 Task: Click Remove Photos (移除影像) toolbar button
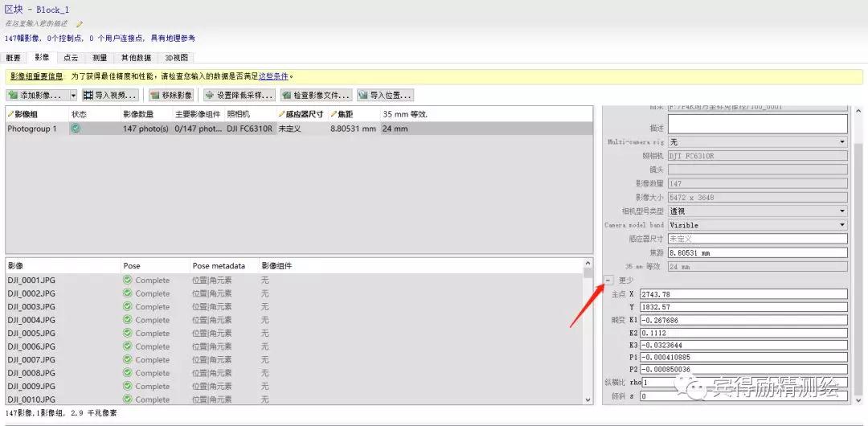[170, 95]
